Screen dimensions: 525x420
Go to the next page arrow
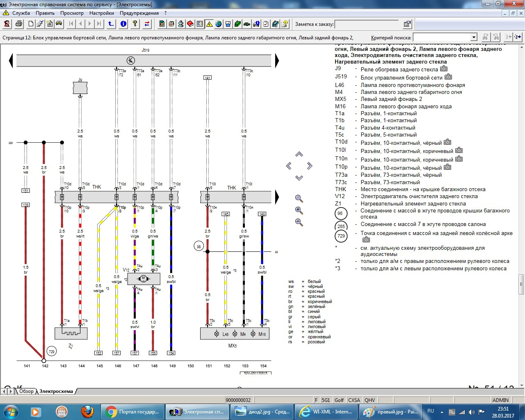[89, 24]
